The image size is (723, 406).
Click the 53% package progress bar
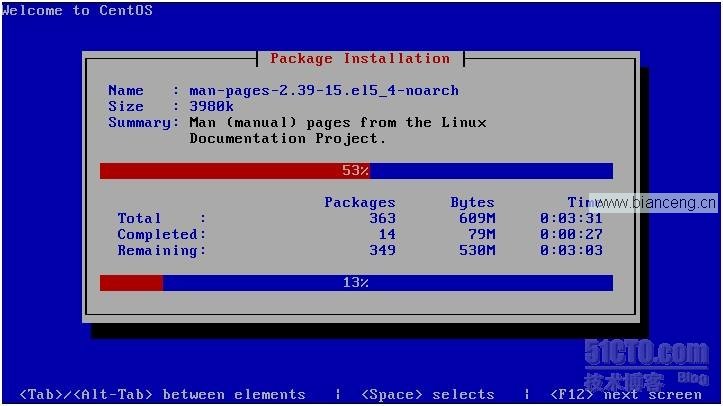[356, 171]
